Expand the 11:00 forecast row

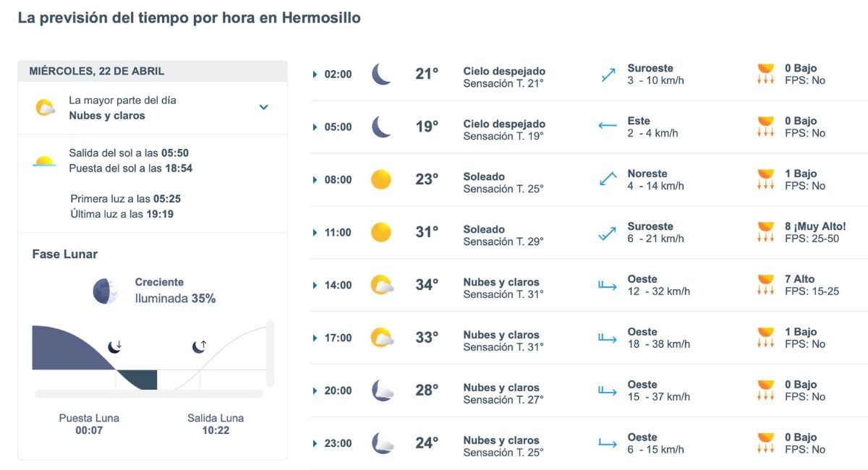pyautogui.click(x=314, y=231)
